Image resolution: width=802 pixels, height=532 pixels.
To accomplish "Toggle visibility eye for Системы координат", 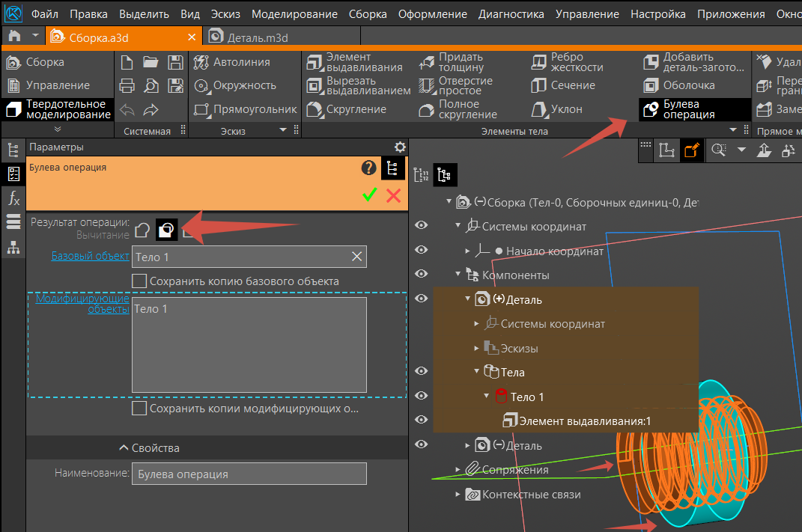I will tap(422, 226).
